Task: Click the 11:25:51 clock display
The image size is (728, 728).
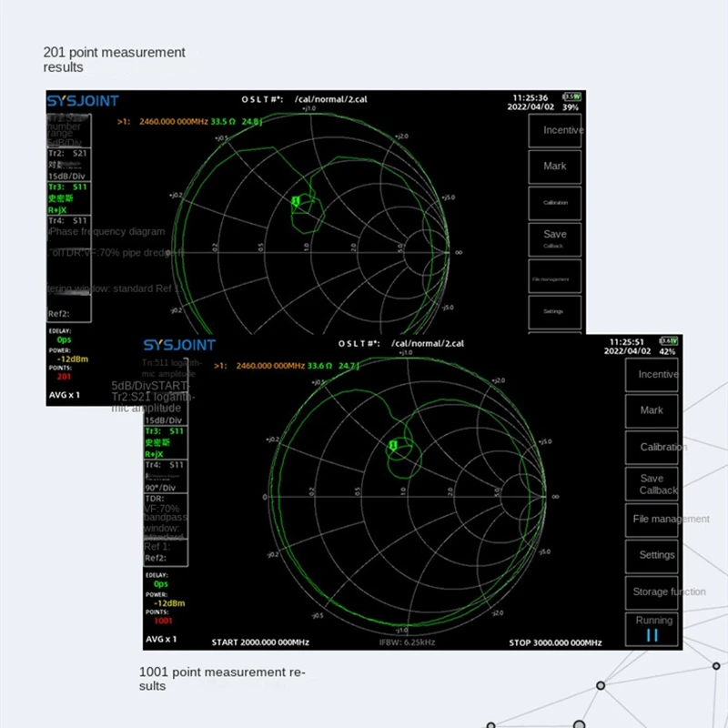Action: coord(627,342)
